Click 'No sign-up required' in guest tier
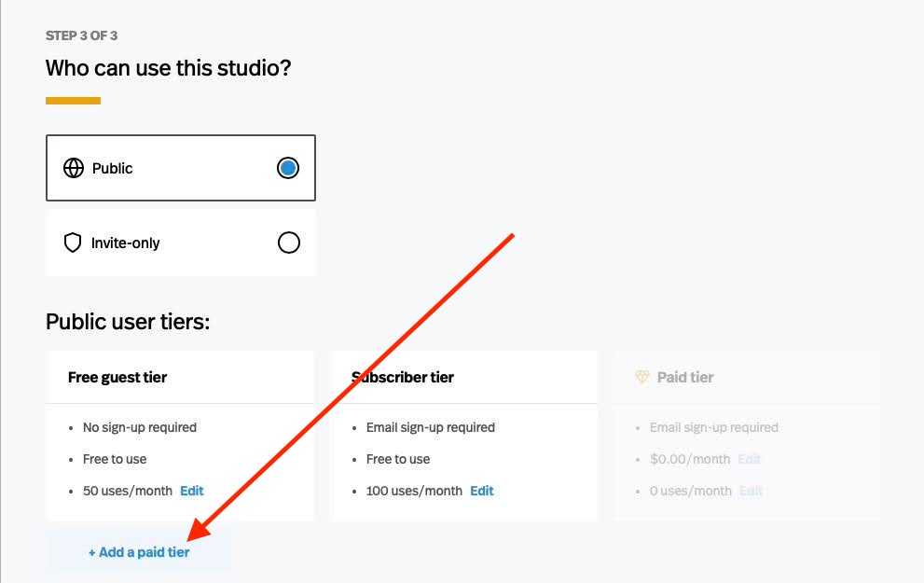Image resolution: width=924 pixels, height=583 pixels. [140, 427]
